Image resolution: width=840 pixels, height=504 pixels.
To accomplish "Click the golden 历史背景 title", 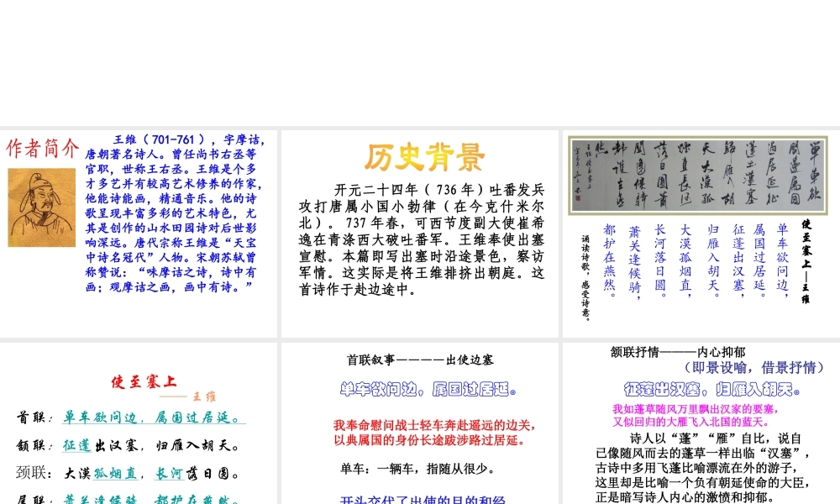I will [424, 157].
